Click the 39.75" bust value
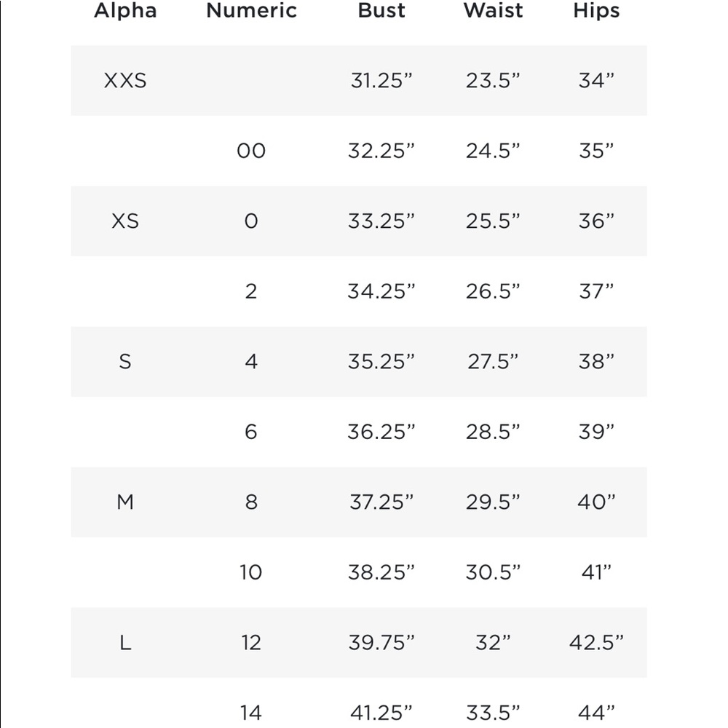This screenshot has width=728, height=728. [381, 643]
